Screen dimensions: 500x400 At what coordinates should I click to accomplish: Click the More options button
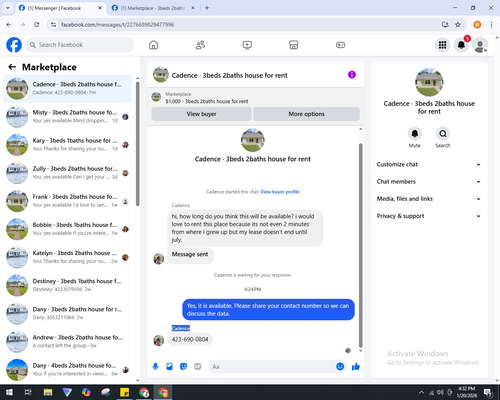pos(306,114)
